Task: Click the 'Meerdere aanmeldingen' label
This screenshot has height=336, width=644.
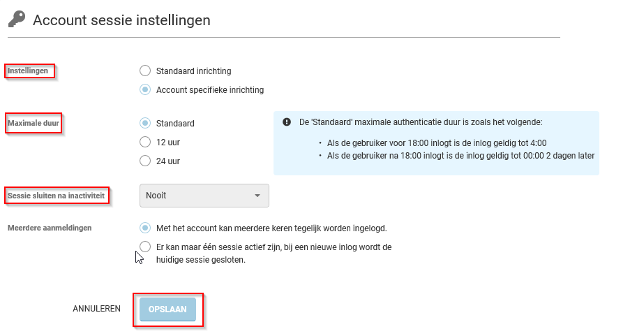Action: click(x=50, y=228)
